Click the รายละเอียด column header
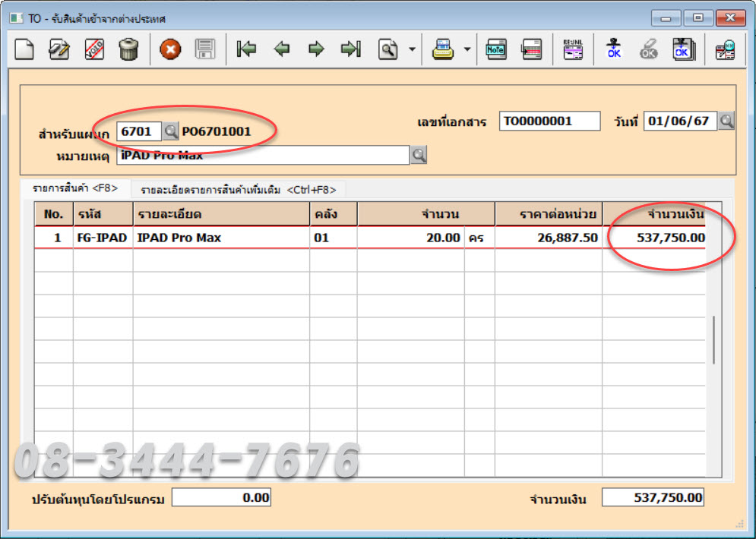The image size is (756, 539). (221, 214)
